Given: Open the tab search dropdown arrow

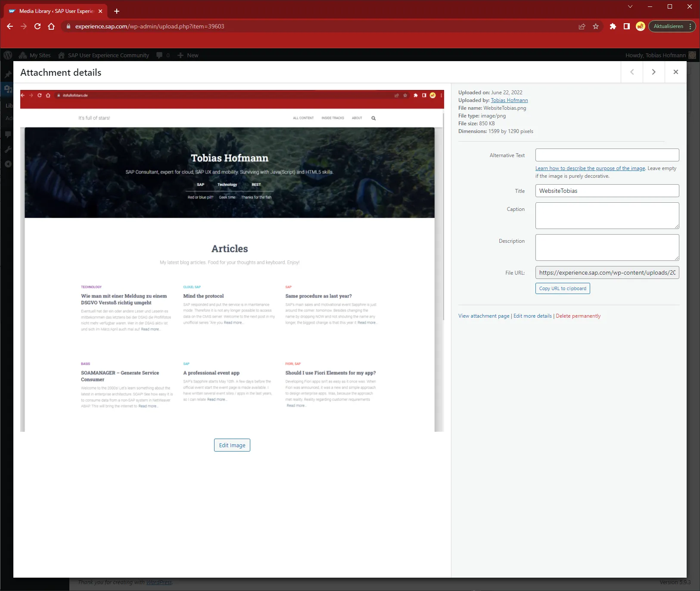Looking at the screenshot, I should pos(630,6).
